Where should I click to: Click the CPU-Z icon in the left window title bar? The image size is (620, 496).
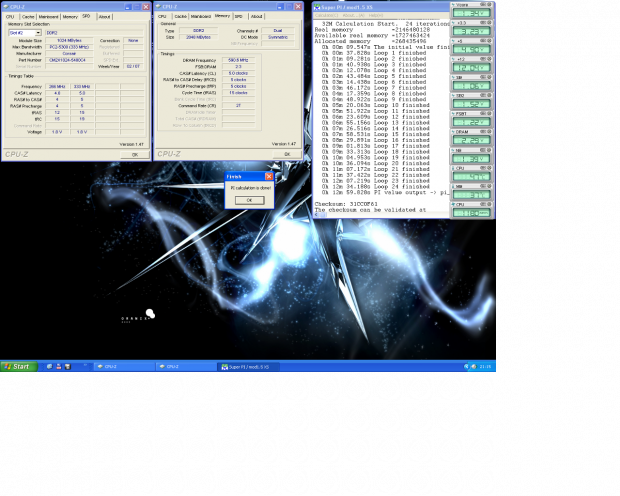(5, 6)
